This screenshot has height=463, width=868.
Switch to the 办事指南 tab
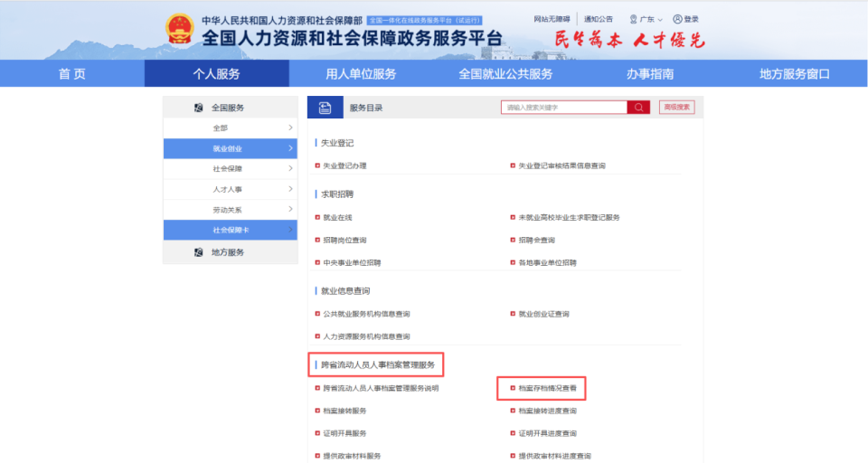pyautogui.click(x=650, y=73)
